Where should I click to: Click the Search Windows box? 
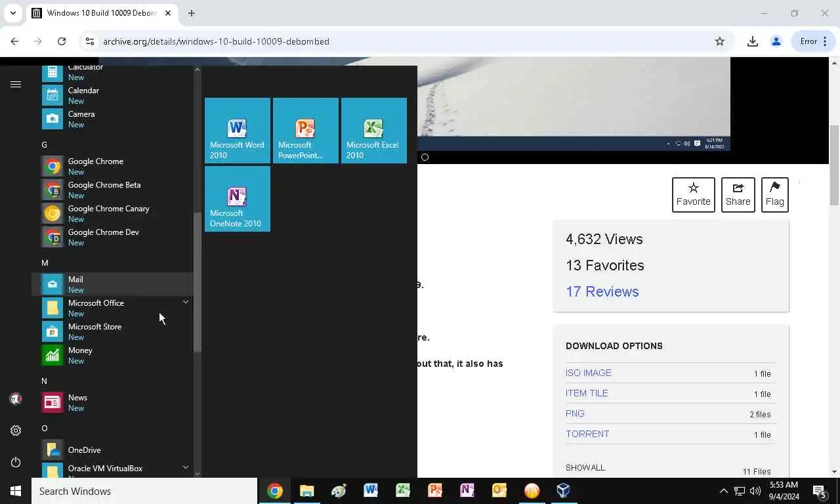click(x=144, y=491)
